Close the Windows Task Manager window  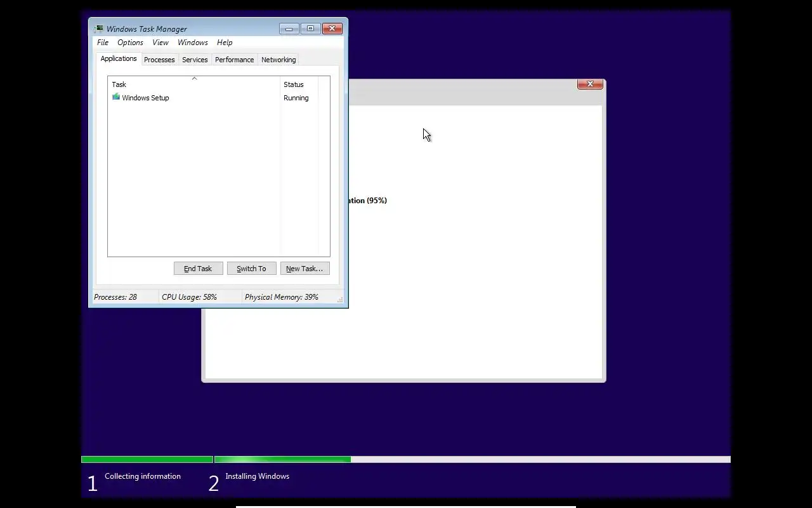pos(332,29)
